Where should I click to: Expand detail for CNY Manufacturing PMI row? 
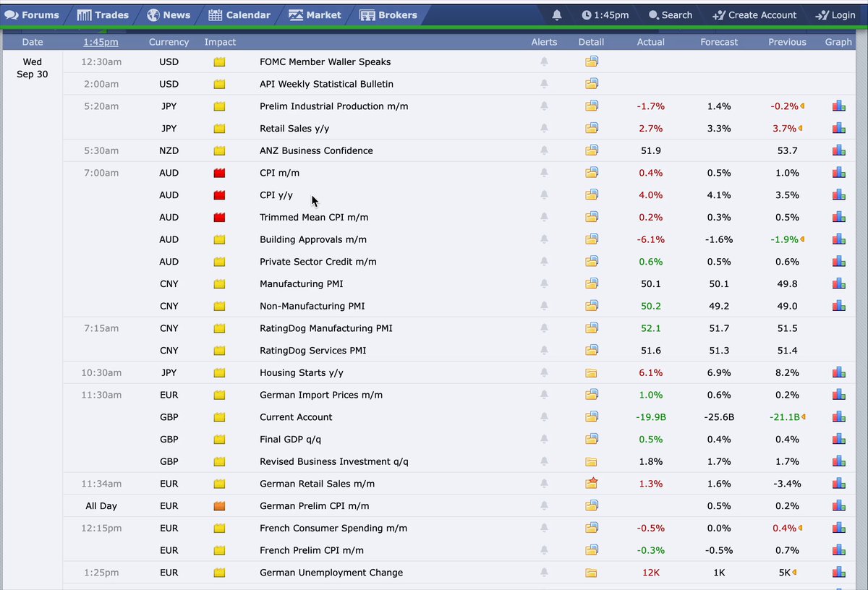point(592,283)
